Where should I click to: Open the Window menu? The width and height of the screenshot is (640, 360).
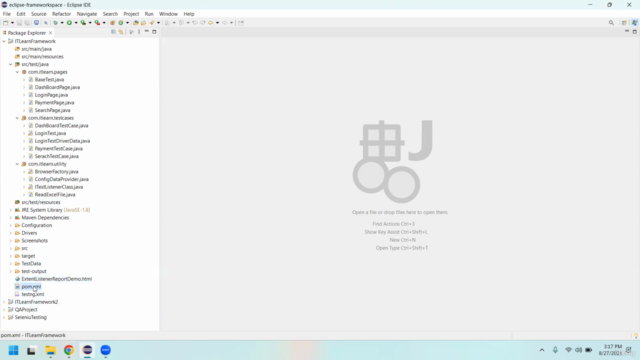tap(168, 14)
